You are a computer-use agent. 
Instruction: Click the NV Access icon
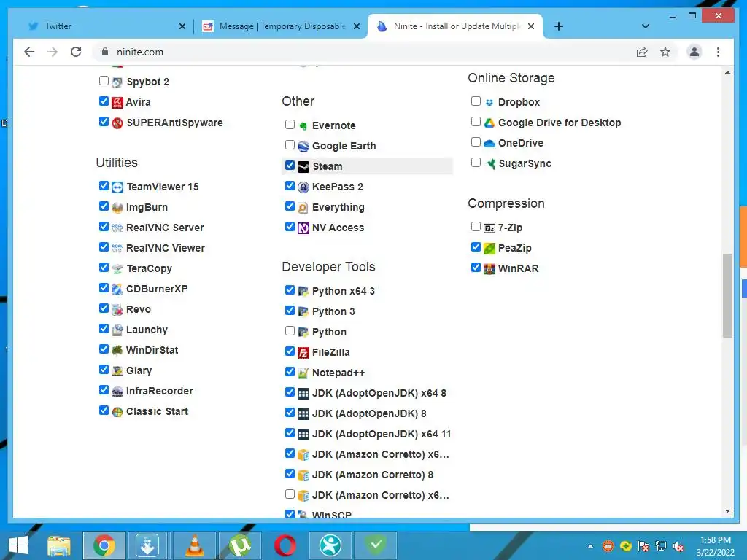click(x=303, y=228)
